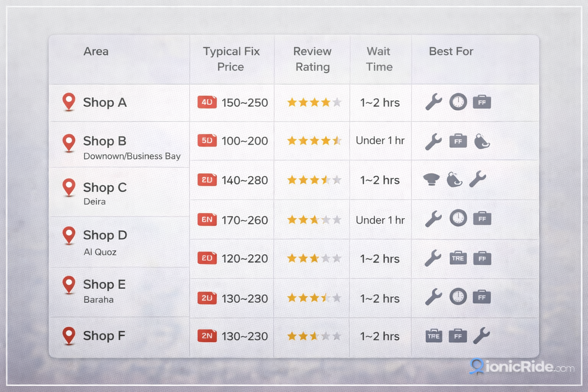This screenshot has height=392, width=588.
Task: Select the TRE toolbox icon in 120~220 row
Action: (x=458, y=258)
